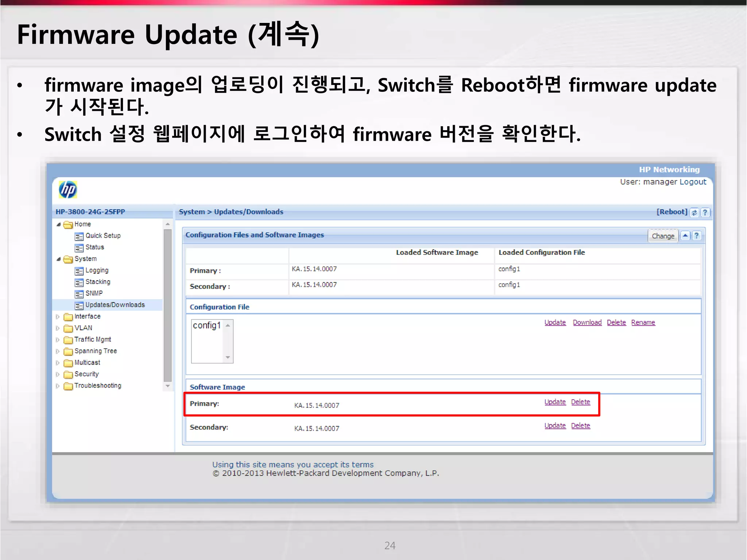Click Delete link for Configuration File

point(616,322)
